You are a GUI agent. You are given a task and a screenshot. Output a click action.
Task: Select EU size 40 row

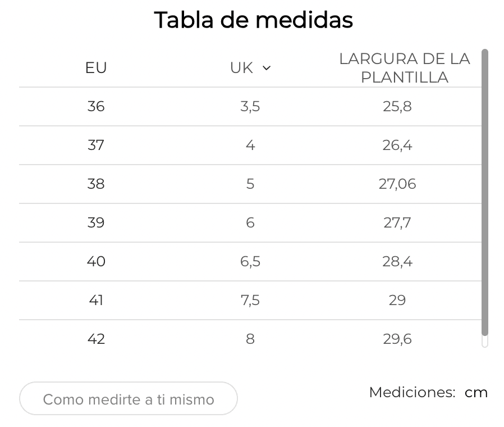click(96, 261)
